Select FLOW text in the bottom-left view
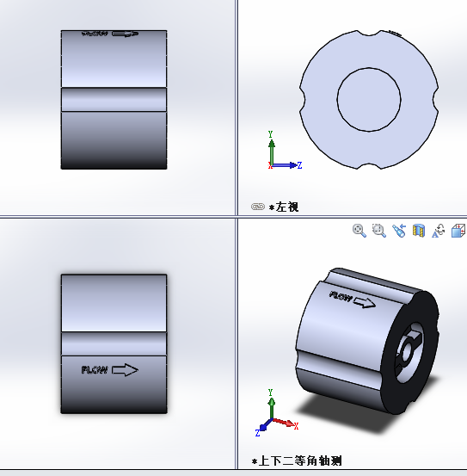 [95, 370]
